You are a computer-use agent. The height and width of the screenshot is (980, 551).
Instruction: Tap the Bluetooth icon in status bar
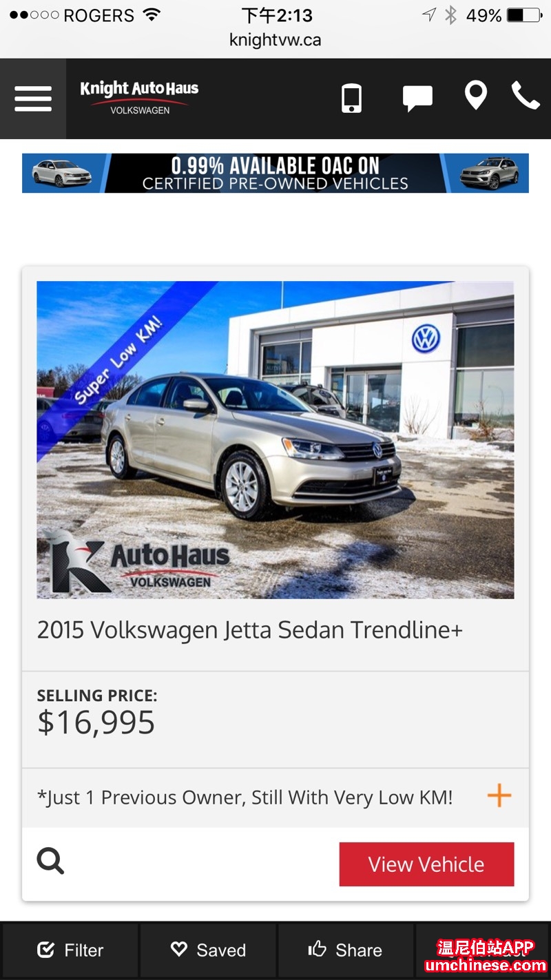click(450, 14)
